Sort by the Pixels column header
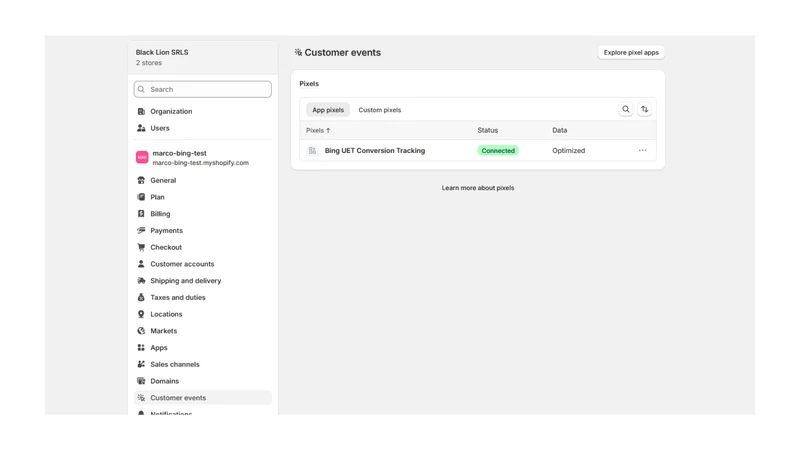The width and height of the screenshot is (800, 450). [x=318, y=131]
